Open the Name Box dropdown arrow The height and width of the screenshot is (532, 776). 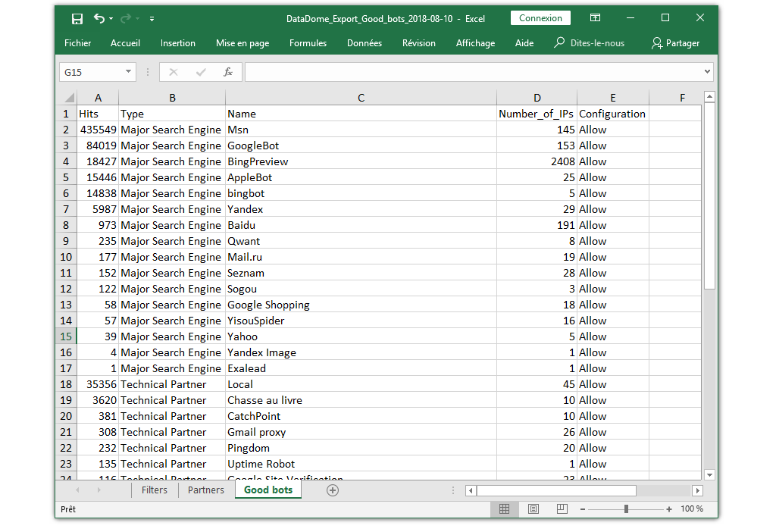[127, 72]
